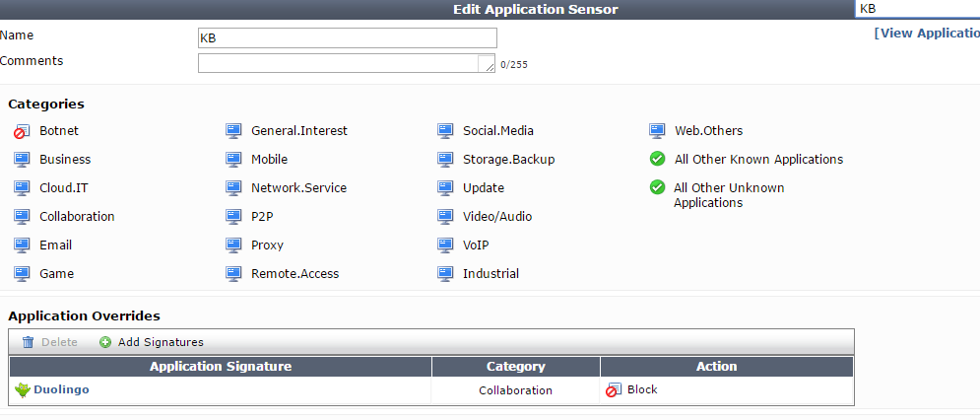Click the P2P category monitor icon

(x=233, y=217)
